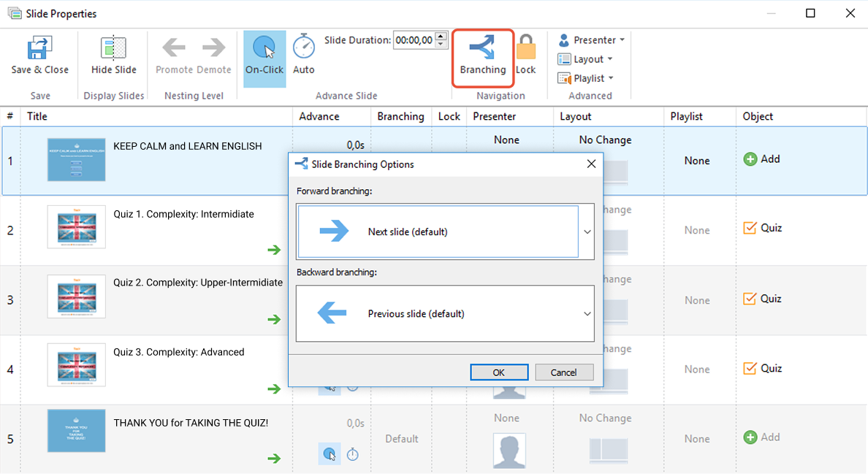Confirm branching options with OK
This screenshot has width=868, height=474.
499,372
